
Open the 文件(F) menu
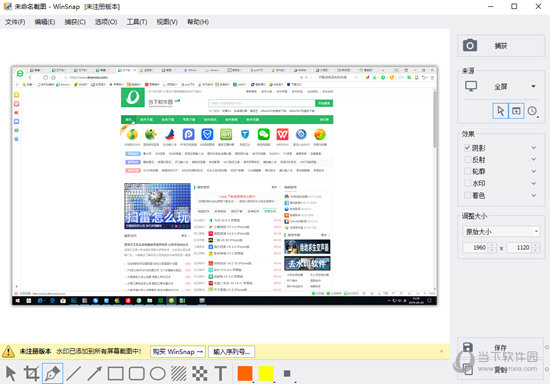15,22
